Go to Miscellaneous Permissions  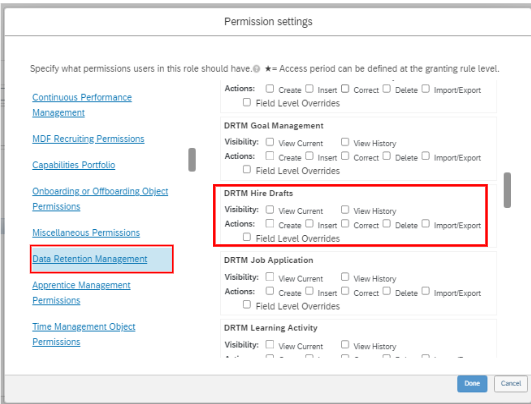pos(86,233)
